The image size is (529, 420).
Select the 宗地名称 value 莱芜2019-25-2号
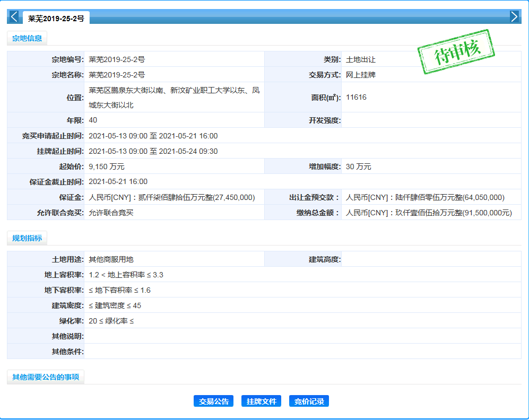[x=117, y=75]
